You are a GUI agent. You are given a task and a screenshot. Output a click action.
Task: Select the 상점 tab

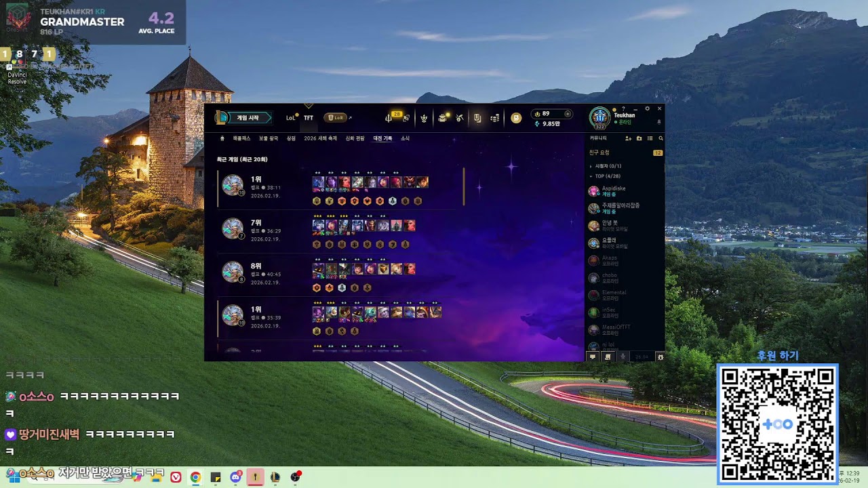pos(291,138)
